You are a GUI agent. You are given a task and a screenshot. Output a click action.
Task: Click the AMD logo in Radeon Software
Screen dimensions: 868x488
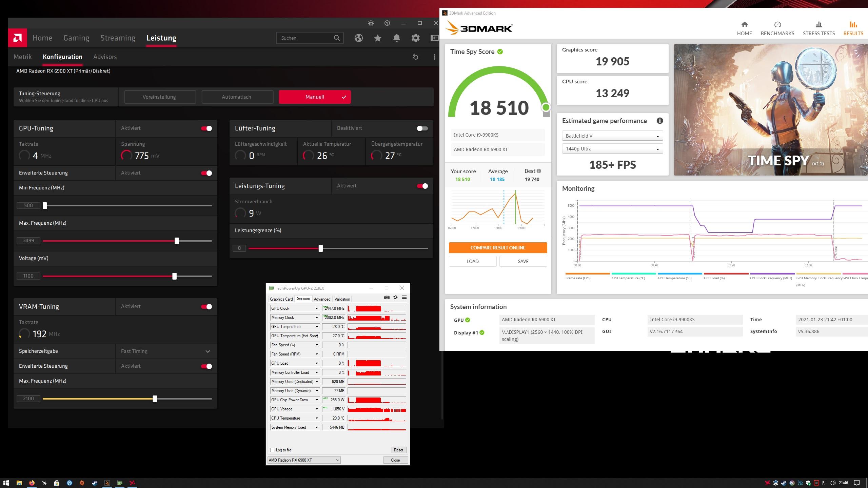pyautogui.click(x=17, y=38)
